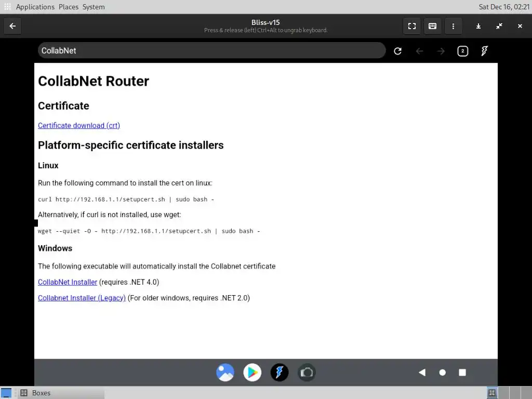The height and width of the screenshot is (399, 532).
Task: Click the wget --quiet command text
Action: click(x=149, y=231)
